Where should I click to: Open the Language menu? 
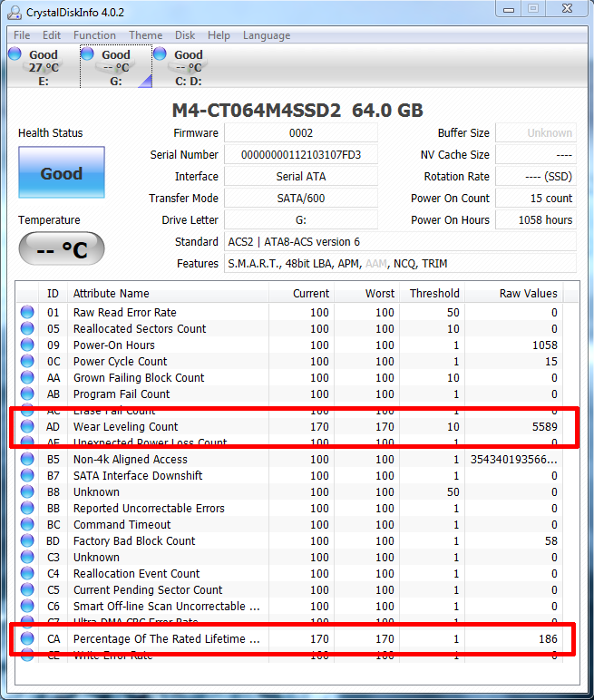[267, 35]
